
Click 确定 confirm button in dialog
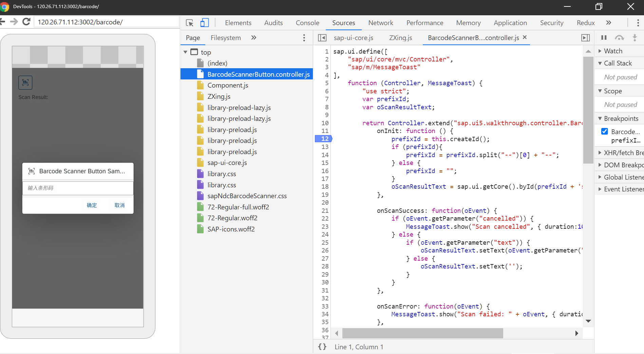click(x=92, y=205)
